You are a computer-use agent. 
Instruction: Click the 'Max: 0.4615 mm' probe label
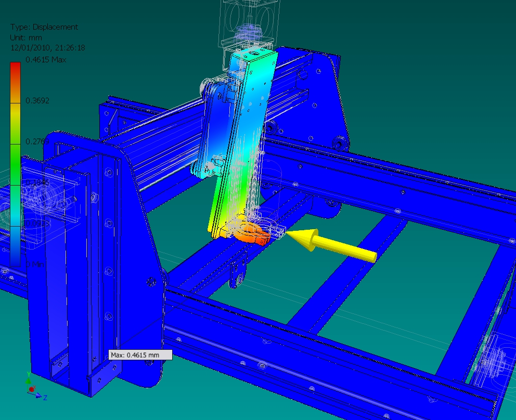coord(140,355)
